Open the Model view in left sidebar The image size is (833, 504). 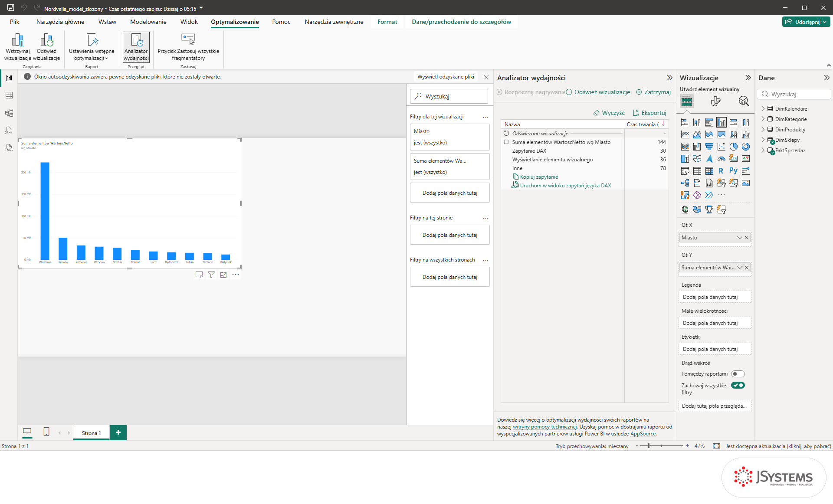(x=9, y=113)
